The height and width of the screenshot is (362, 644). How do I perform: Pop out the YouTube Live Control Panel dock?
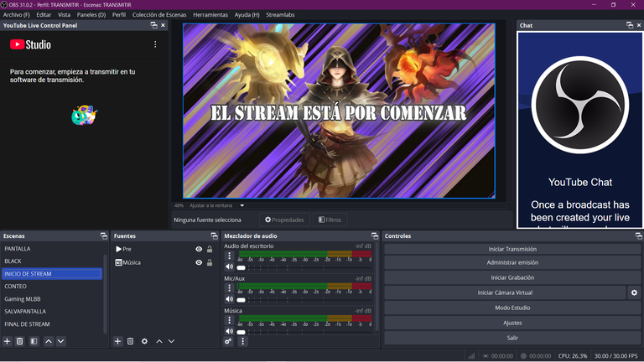(x=154, y=25)
